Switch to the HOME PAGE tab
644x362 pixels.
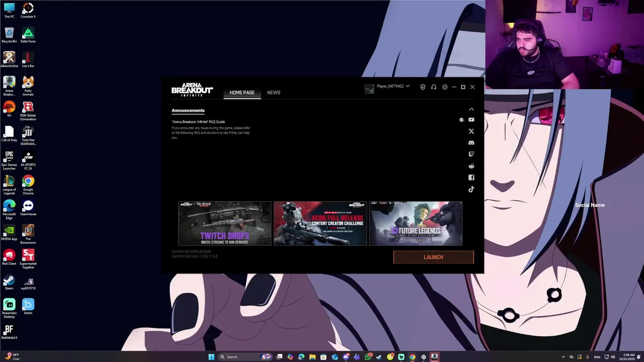(242, 93)
